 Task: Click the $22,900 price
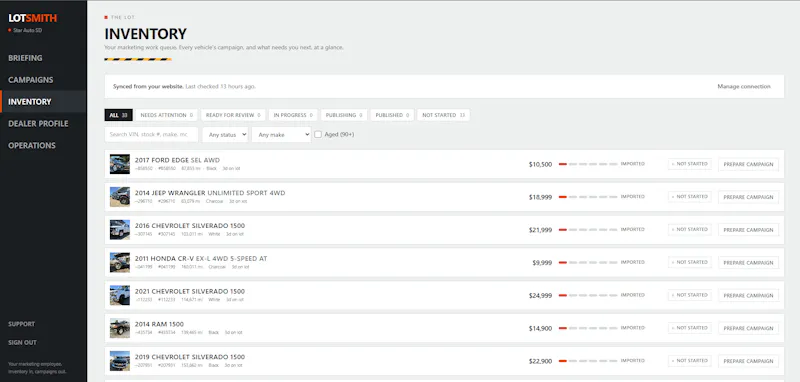[x=540, y=361]
